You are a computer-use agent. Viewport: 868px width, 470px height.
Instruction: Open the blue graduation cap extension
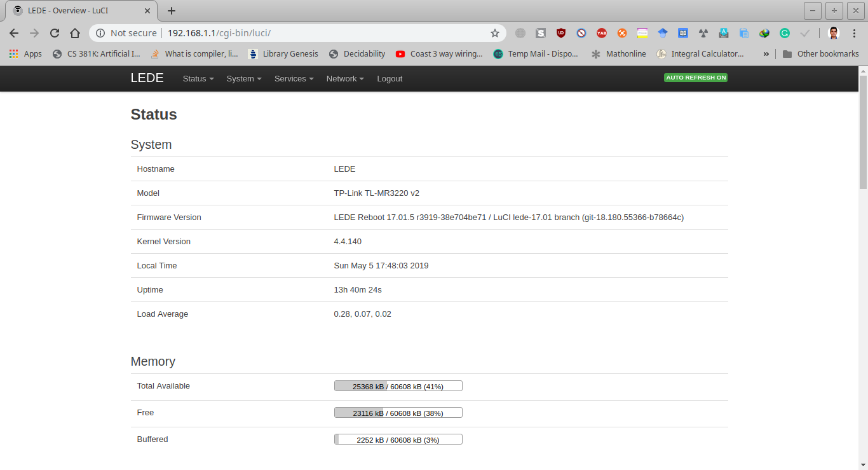coord(663,33)
